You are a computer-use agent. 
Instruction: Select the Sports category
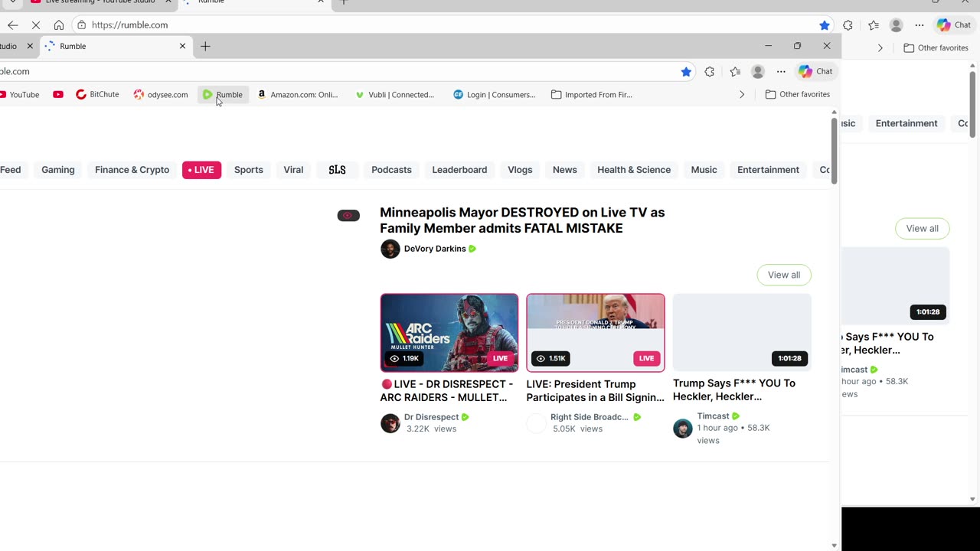pos(248,170)
